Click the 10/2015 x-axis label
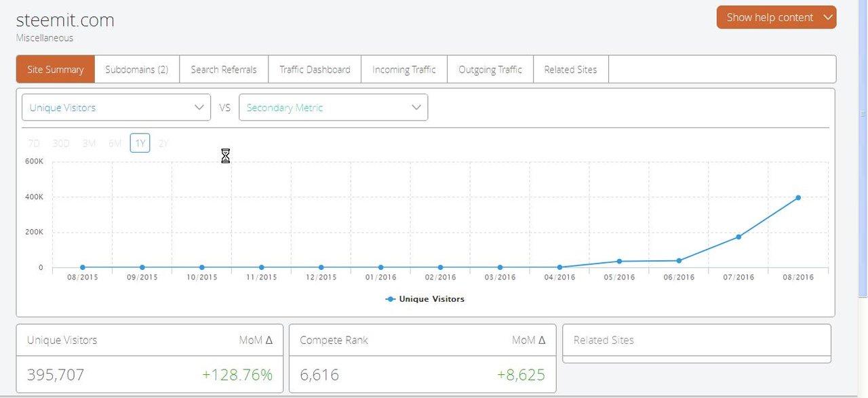Screen dimensions: 868x398 (201, 277)
